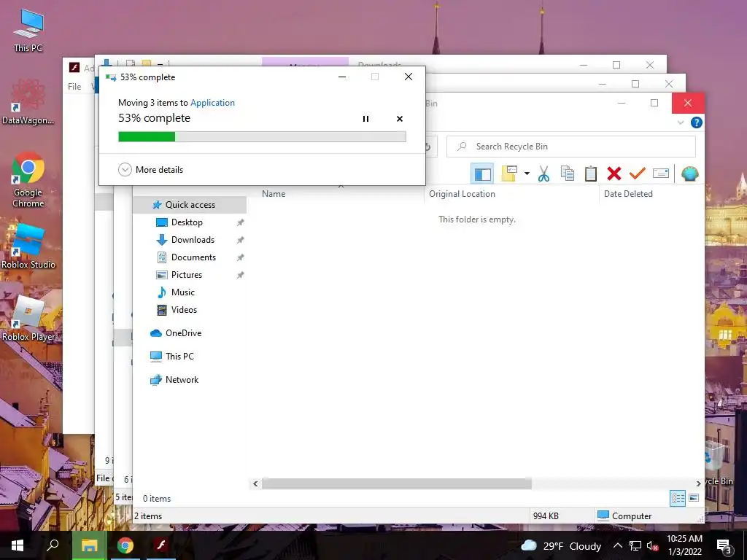Viewport: 747px width, 560px height.
Task: Click the red X Delete icon
Action: point(614,174)
